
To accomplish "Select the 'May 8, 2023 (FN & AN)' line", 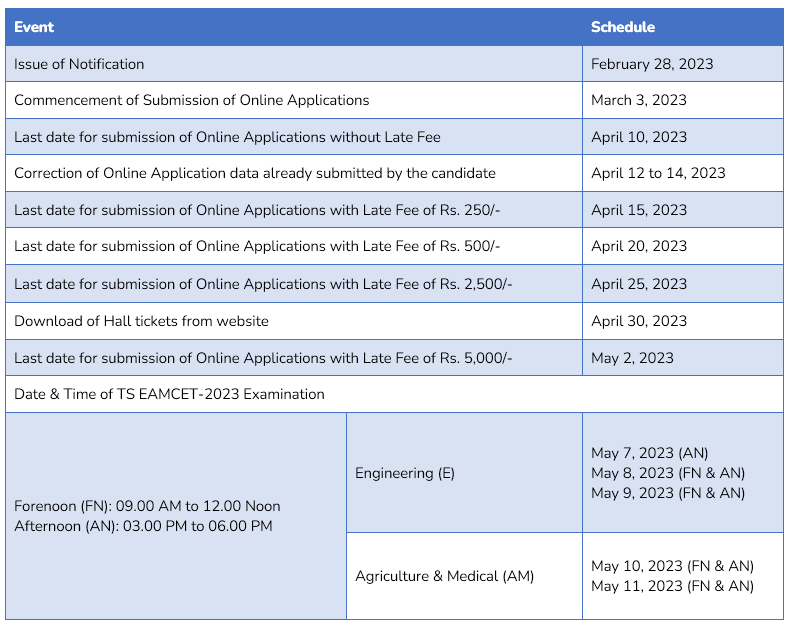I will (668, 473).
